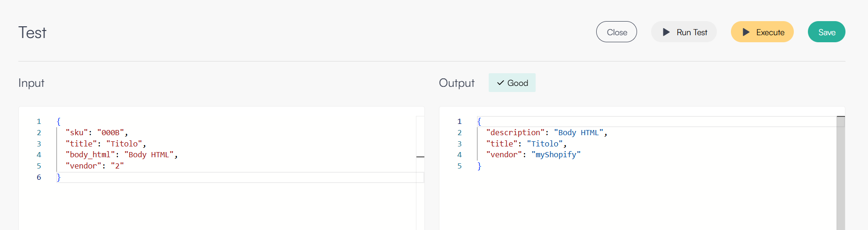Click the "Titolo" value in the Output editor
Image resolution: width=868 pixels, height=230 pixels.
tap(545, 144)
